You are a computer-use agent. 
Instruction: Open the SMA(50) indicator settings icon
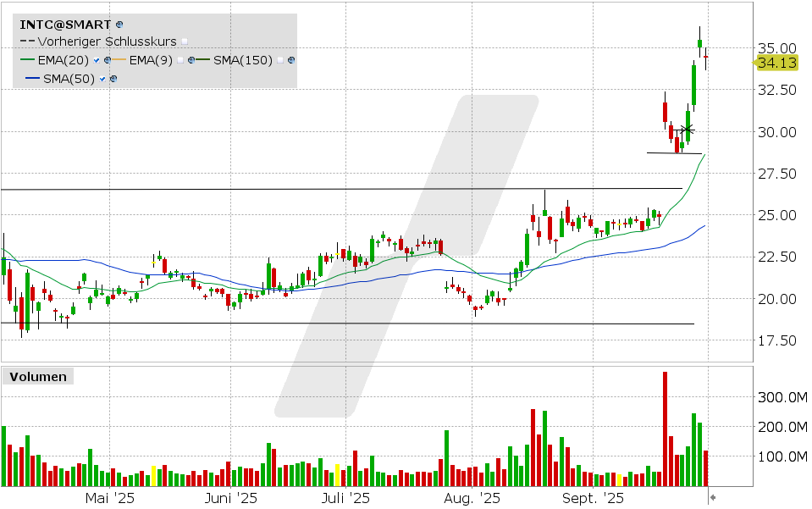113,79
